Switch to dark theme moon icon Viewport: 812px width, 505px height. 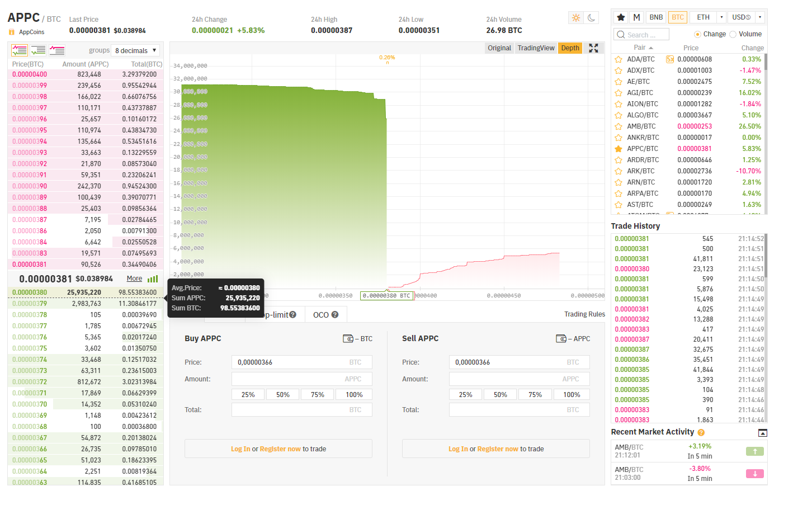[x=592, y=18]
